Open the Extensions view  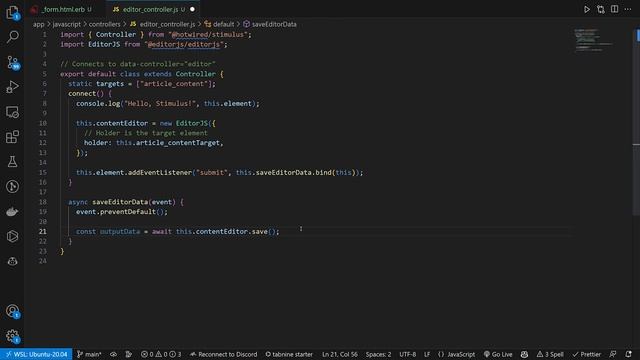tap(12, 137)
